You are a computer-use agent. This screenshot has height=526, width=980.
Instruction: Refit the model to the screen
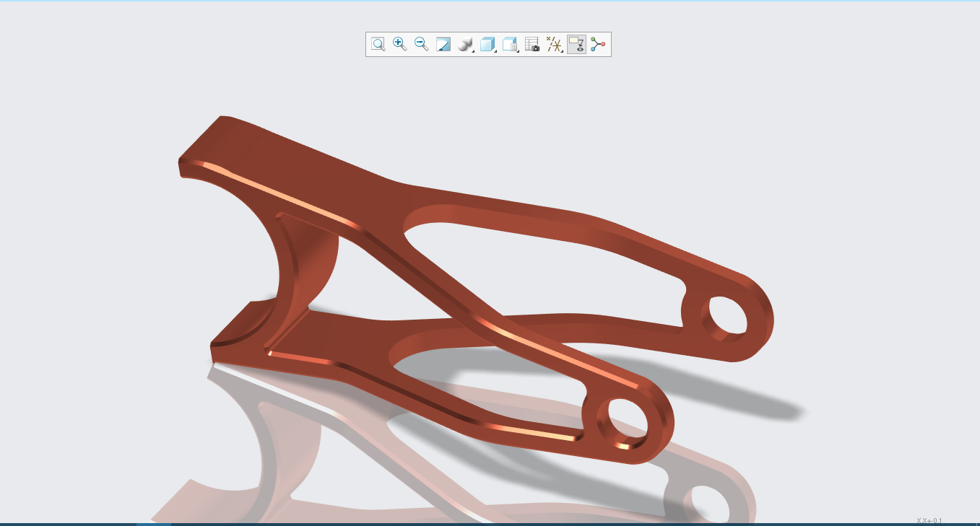pyautogui.click(x=378, y=44)
